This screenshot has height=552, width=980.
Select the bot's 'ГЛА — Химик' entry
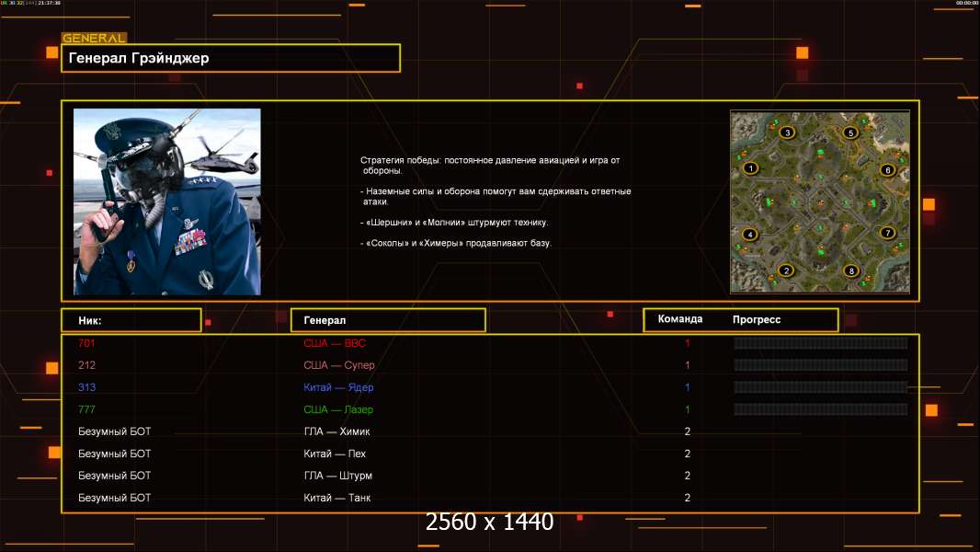point(336,431)
